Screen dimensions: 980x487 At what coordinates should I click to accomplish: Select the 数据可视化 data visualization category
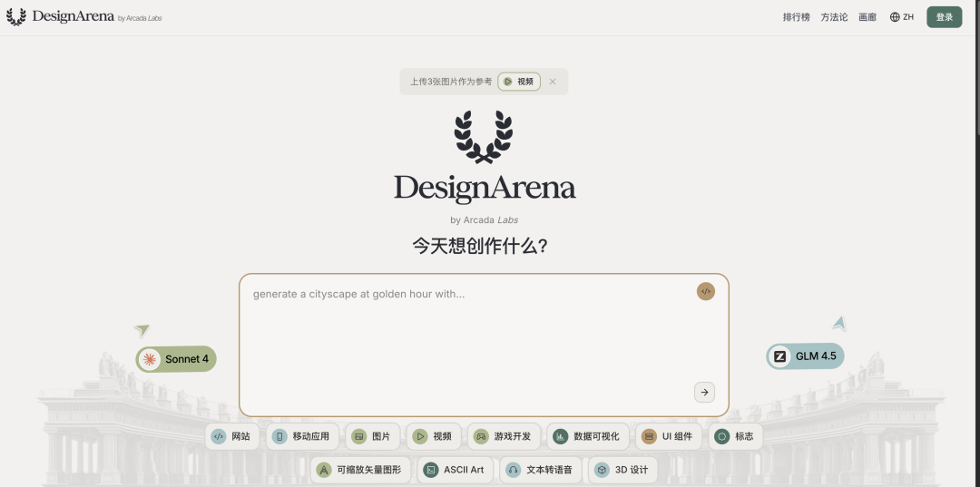pyautogui.click(x=587, y=436)
